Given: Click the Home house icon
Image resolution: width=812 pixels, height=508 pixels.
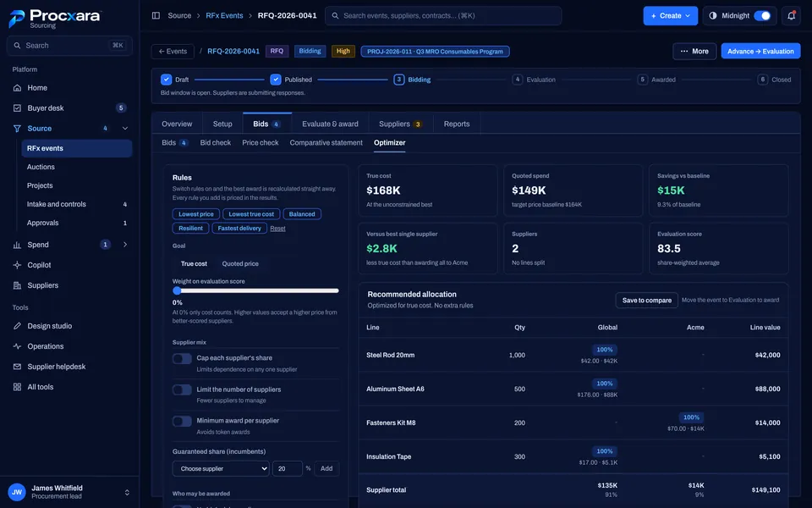Looking at the screenshot, I should (x=17, y=87).
